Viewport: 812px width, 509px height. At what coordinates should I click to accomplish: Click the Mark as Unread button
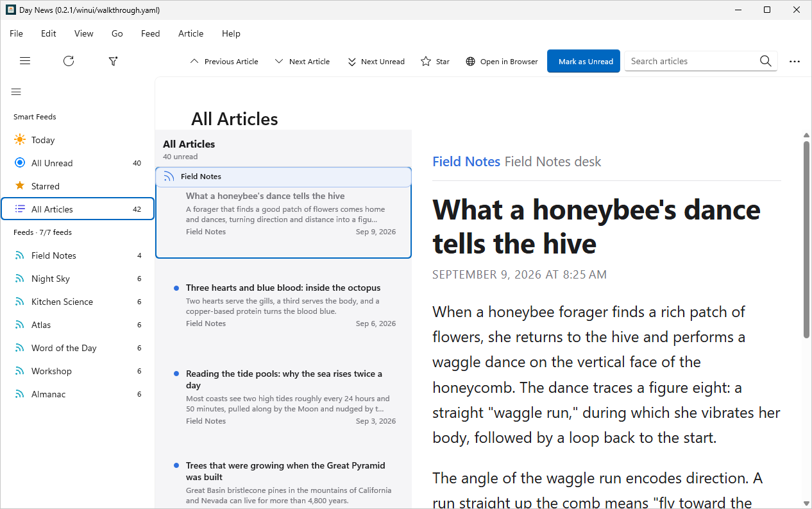click(584, 61)
